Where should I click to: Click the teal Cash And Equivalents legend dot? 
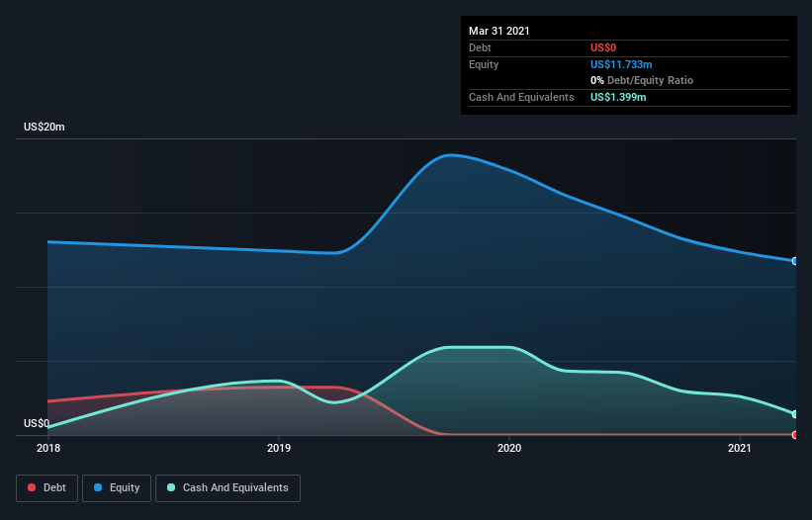coord(171,487)
